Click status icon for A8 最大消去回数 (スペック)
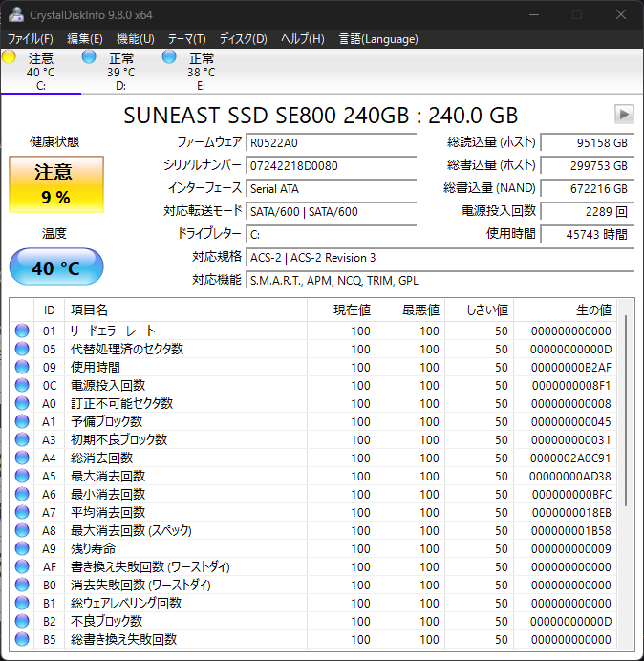 tap(22, 530)
